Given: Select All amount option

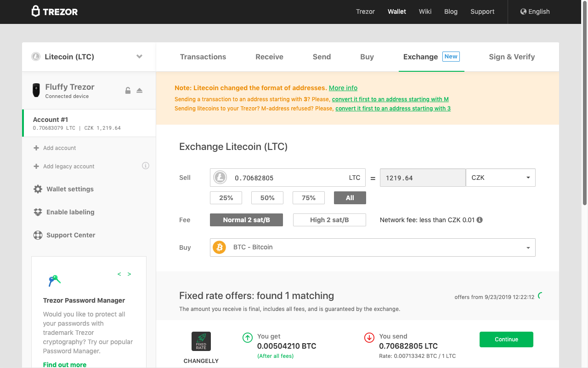Looking at the screenshot, I should [x=350, y=198].
